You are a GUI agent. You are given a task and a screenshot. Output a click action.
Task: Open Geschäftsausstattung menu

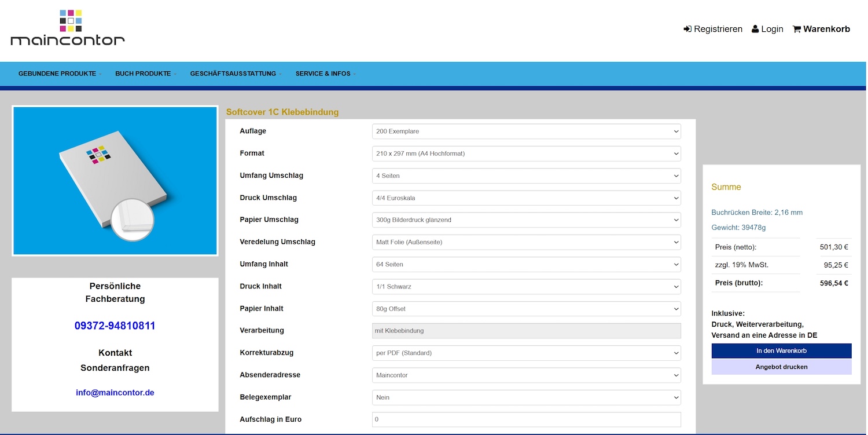click(236, 74)
